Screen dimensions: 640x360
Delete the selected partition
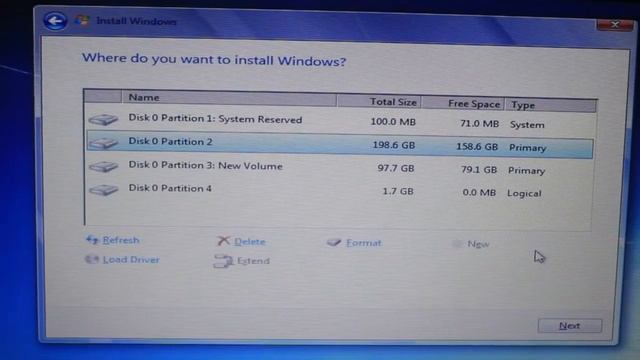[x=250, y=242]
